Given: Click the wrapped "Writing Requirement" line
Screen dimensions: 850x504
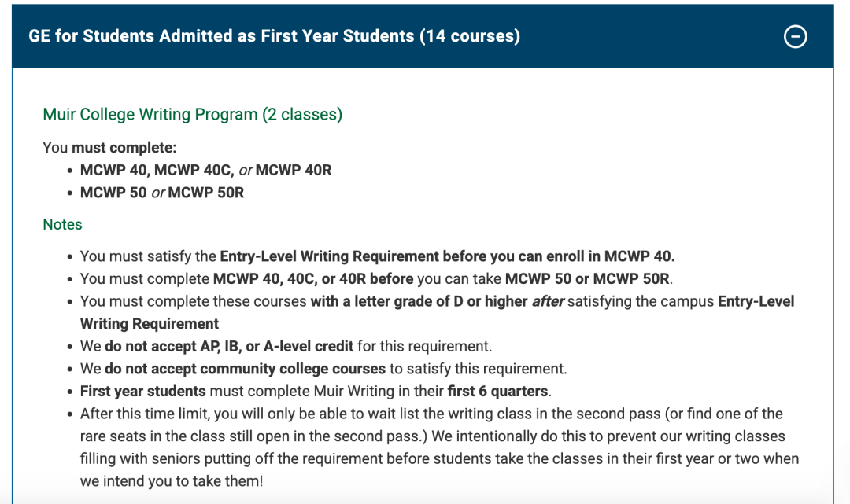Looking at the screenshot, I should coord(150,323).
